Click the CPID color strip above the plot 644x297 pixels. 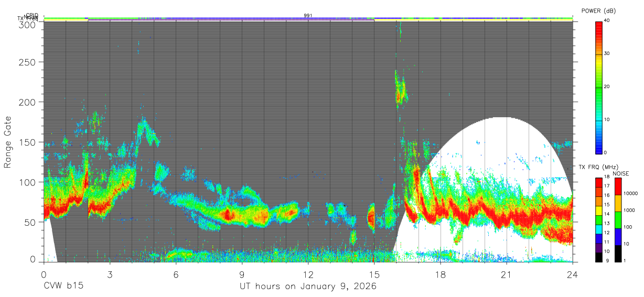click(x=308, y=18)
